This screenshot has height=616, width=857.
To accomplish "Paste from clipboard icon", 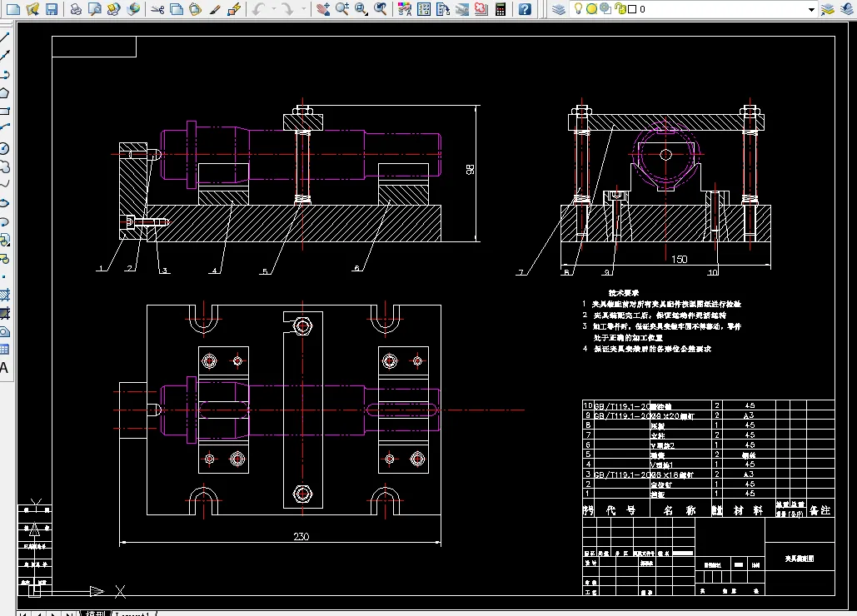I will [195, 8].
